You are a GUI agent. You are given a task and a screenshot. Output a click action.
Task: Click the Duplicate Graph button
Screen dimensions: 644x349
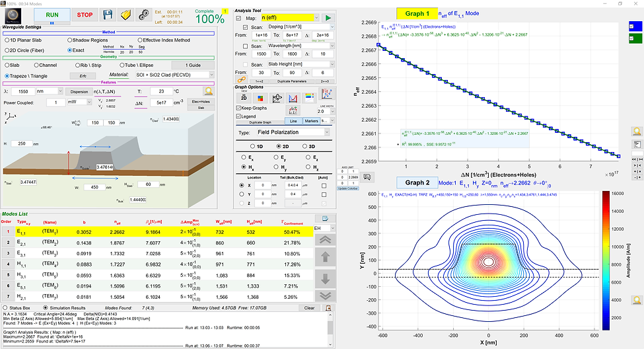pos(260,122)
